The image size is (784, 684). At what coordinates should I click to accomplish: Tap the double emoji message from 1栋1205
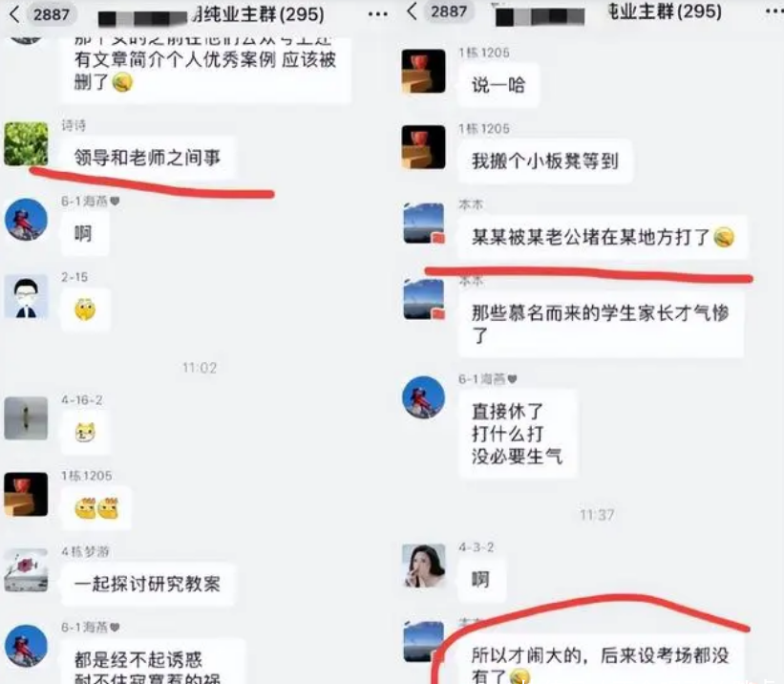(x=96, y=508)
